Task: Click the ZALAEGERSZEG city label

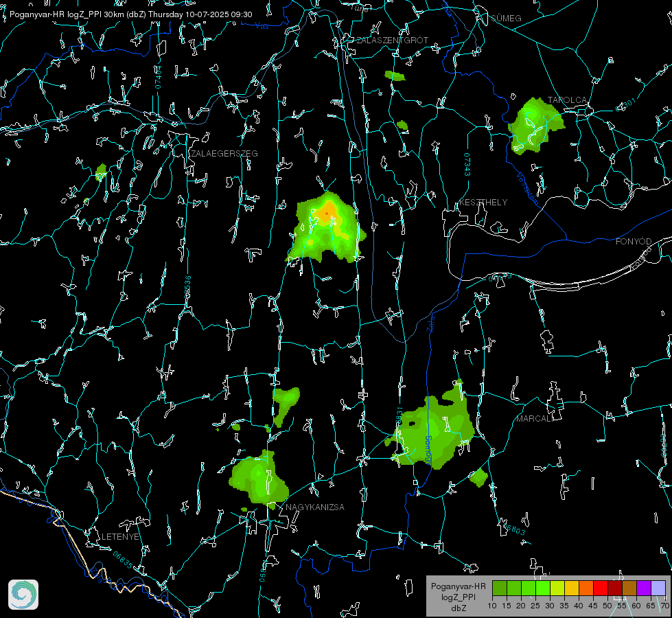Action: pos(224,154)
